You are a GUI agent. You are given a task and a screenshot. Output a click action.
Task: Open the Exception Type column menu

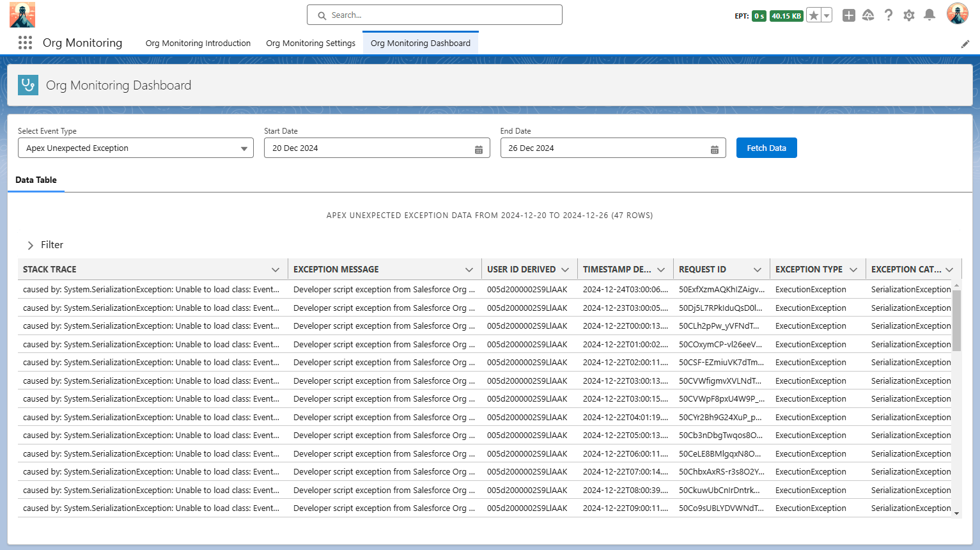click(853, 270)
